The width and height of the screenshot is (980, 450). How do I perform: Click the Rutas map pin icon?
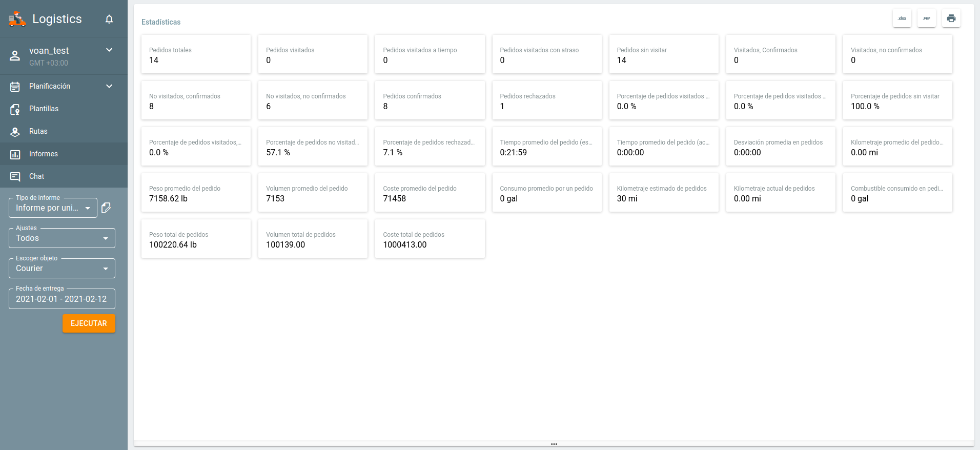(15, 131)
